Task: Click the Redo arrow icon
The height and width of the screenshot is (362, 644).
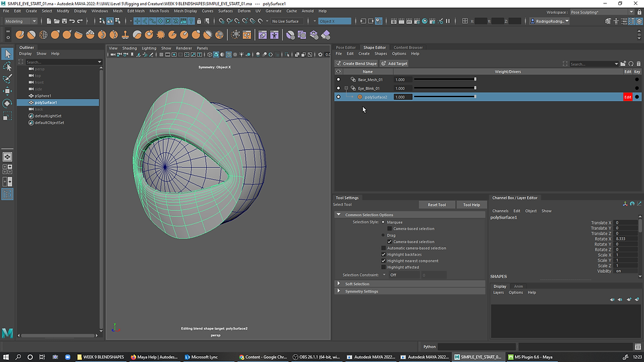Action: pos(80,21)
